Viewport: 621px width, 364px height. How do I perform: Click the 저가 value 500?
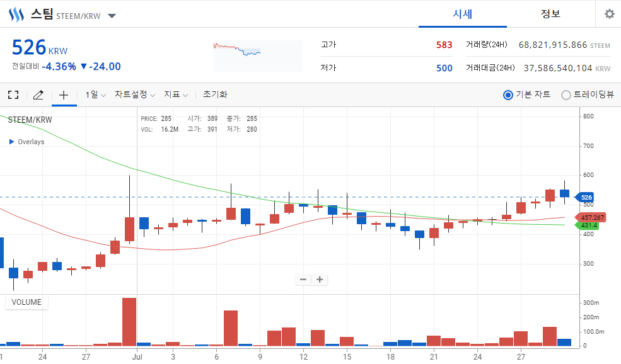click(444, 68)
